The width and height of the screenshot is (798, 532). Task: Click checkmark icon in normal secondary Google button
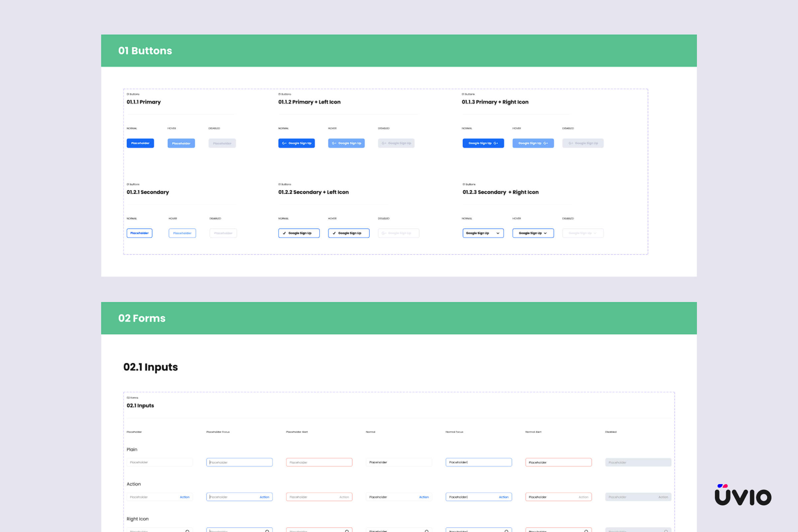[x=284, y=233]
